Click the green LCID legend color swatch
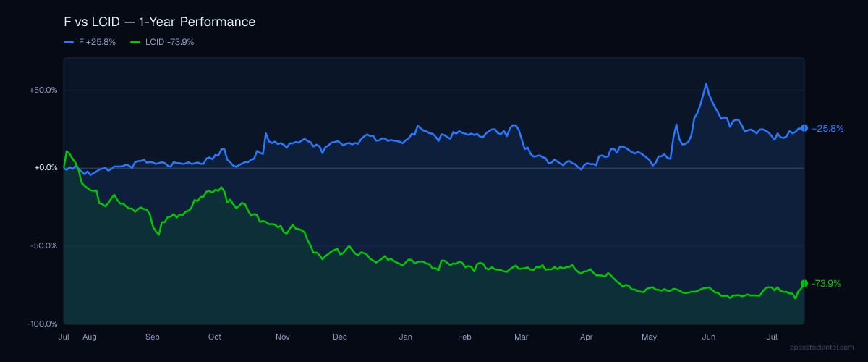This screenshot has height=362, width=868. point(135,42)
